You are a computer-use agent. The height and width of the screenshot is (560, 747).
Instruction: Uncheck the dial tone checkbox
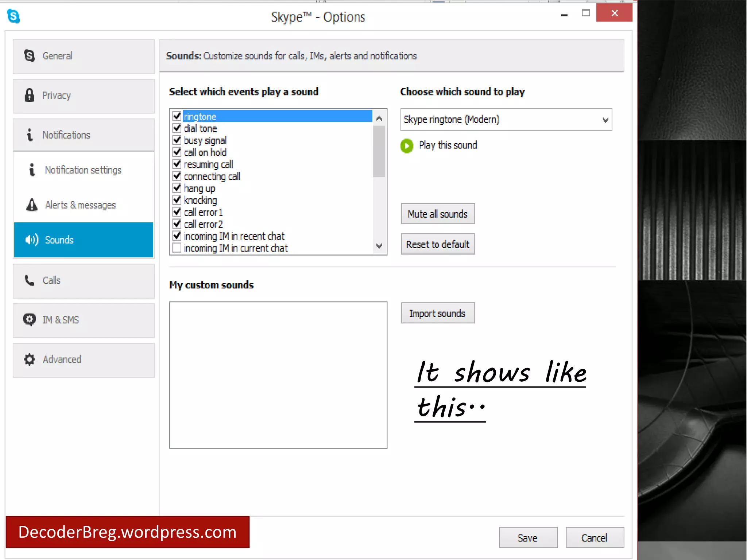tap(177, 128)
